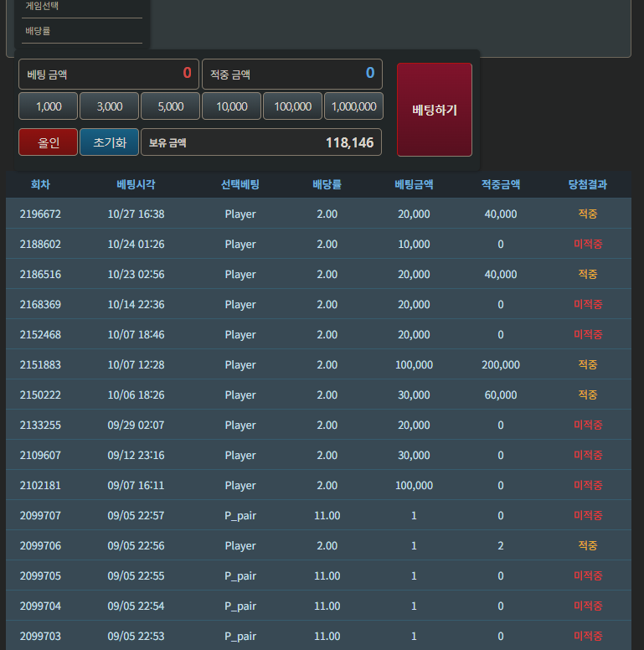Click the 배당률 column header
This screenshot has height=650, width=644.
point(327,184)
